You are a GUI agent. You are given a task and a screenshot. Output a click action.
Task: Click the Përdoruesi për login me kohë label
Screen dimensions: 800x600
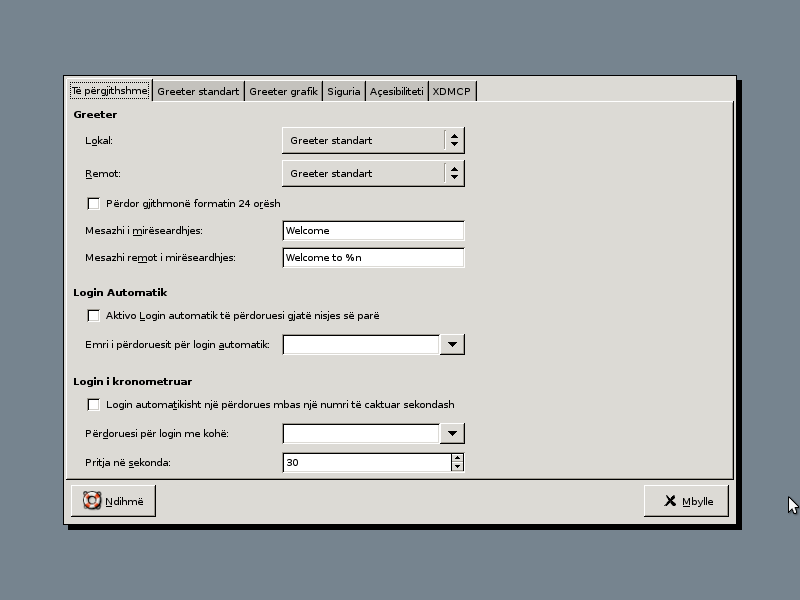coord(157,434)
